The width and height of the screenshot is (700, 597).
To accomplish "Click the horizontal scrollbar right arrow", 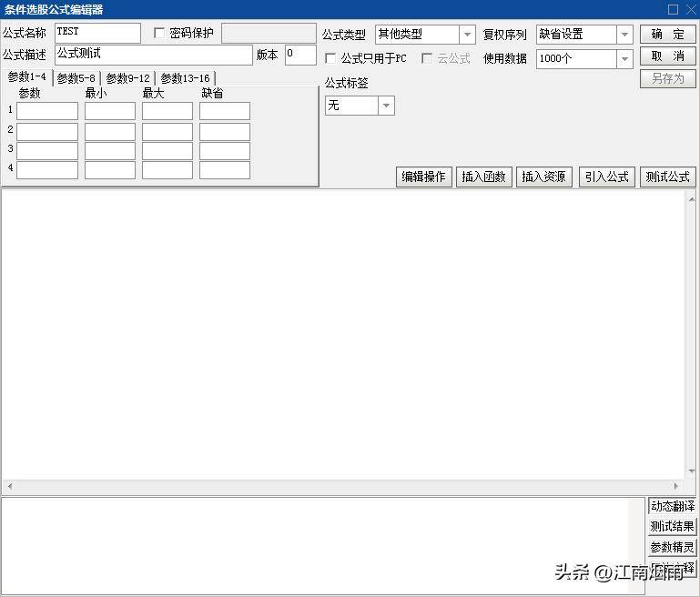I will 676,486.
